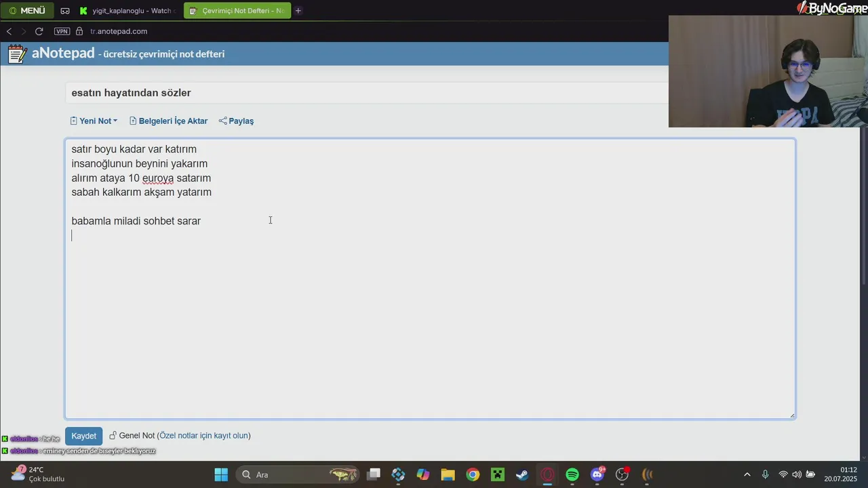The height and width of the screenshot is (488, 868).
Task: Open the Opera MENÜ button
Action: click(x=27, y=11)
